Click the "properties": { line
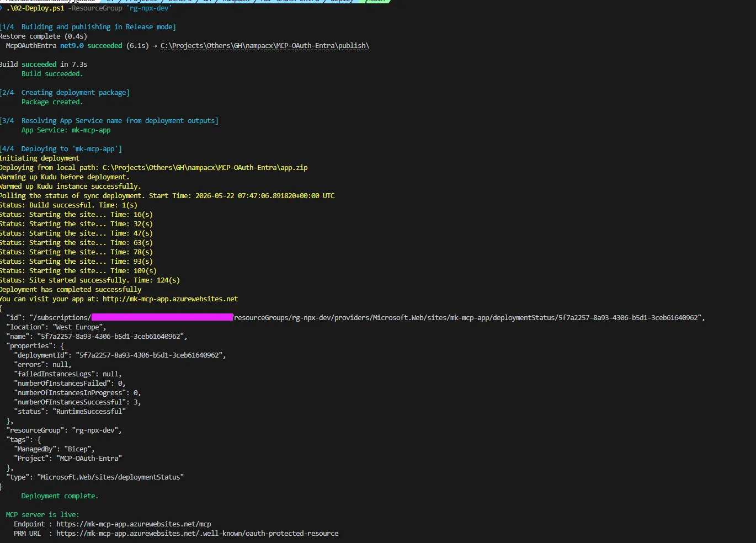 pyautogui.click(x=35, y=346)
